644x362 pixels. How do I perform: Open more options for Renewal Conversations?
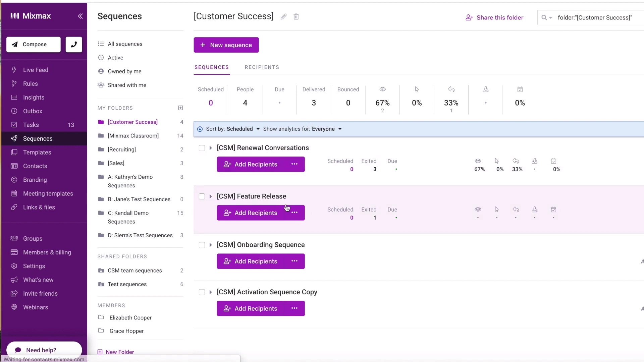(x=294, y=164)
